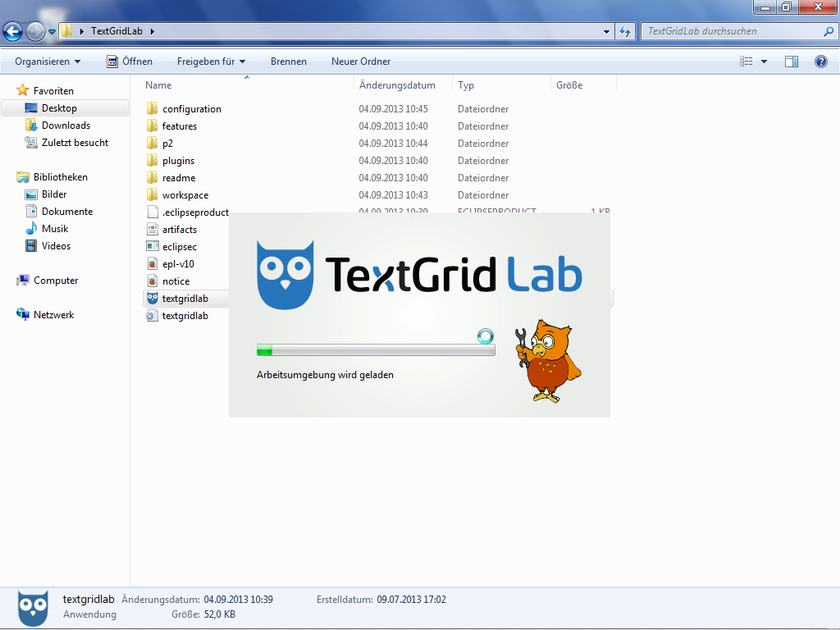840x630 pixels.
Task: Open the help question mark icon
Action: point(820,62)
